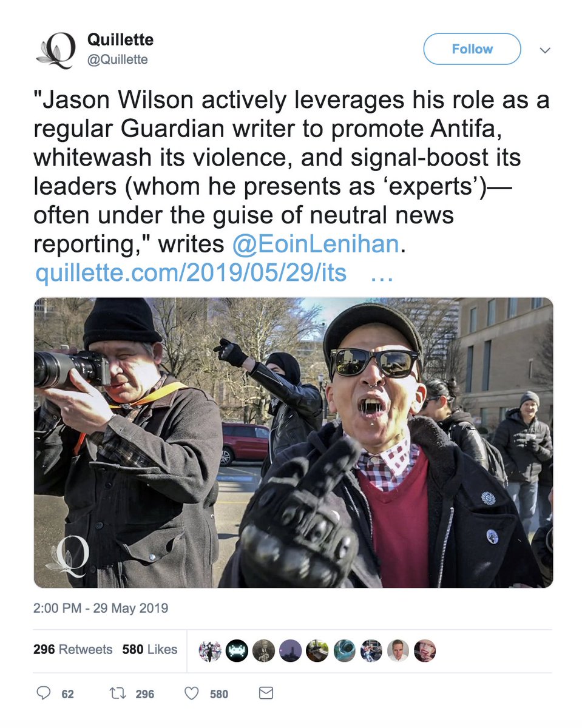
Task: Click the Quillette profile logo avatar
Action: (56, 49)
